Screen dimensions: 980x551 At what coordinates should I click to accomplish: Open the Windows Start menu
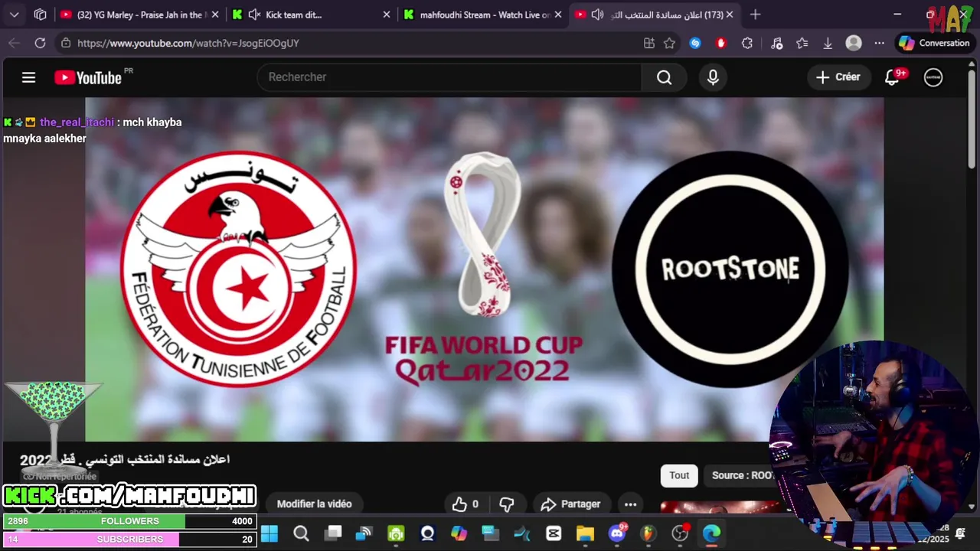point(269,533)
